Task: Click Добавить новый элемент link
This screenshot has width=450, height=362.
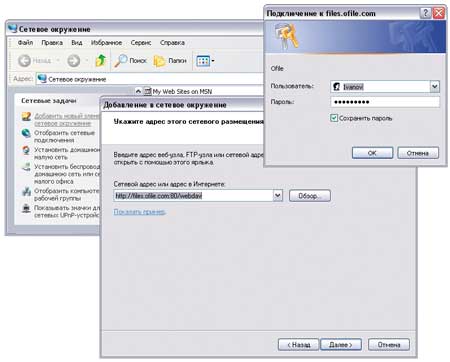Action: tap(67, 119)
